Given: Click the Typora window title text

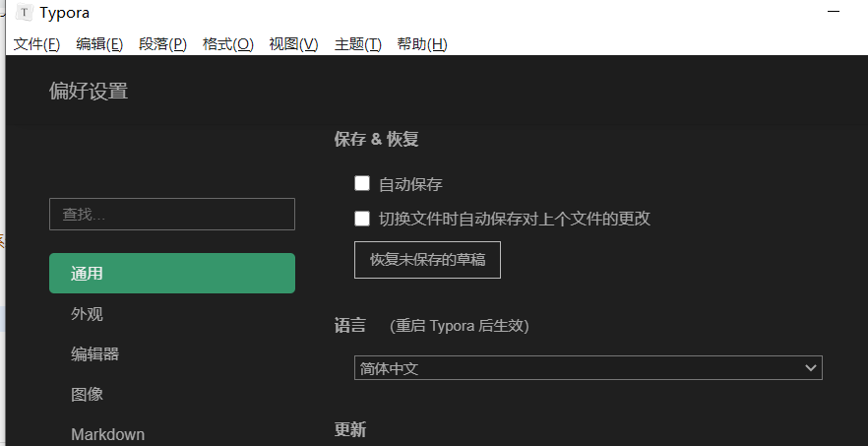Looking at the screenshot, I should 66,13.
